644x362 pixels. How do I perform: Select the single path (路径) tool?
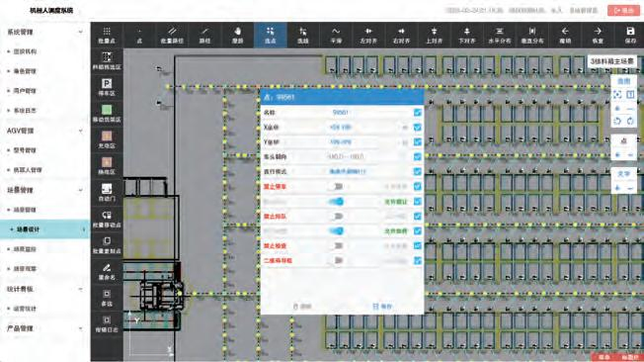click(204, 36)
